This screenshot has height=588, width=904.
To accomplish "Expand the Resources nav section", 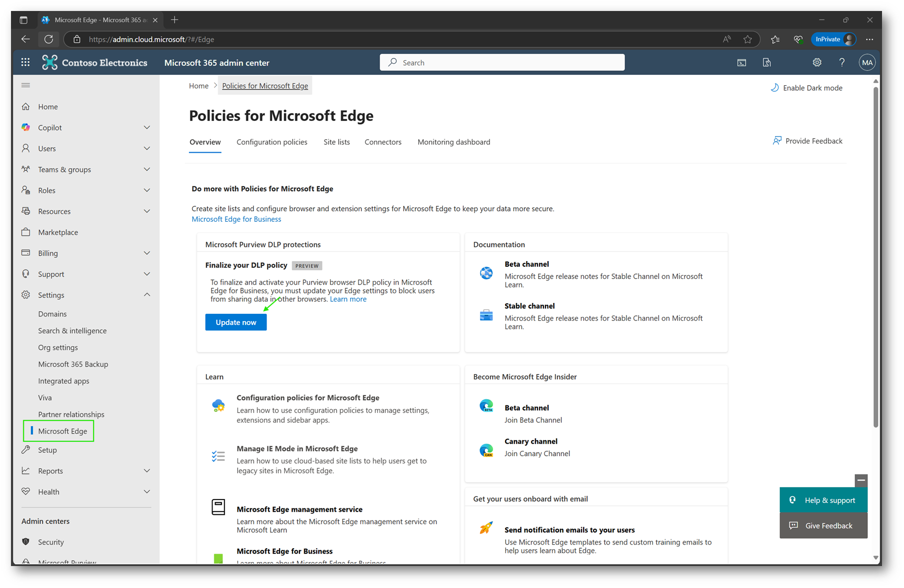I will click(147, 211).
